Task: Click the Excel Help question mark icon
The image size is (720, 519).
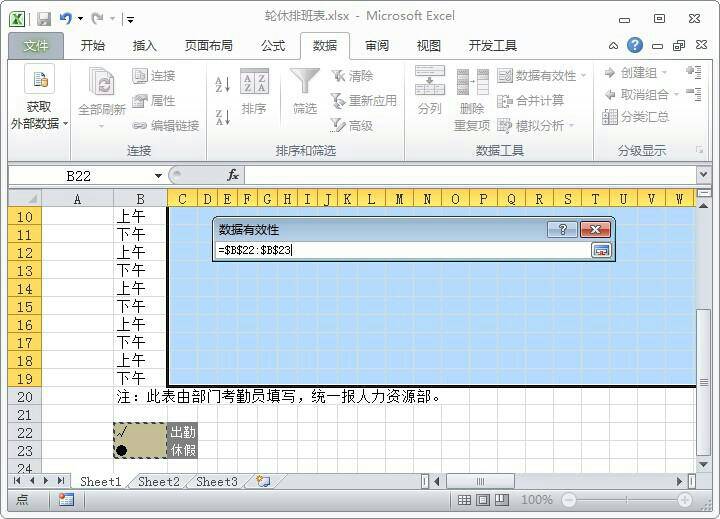Action: click(635, 45)
